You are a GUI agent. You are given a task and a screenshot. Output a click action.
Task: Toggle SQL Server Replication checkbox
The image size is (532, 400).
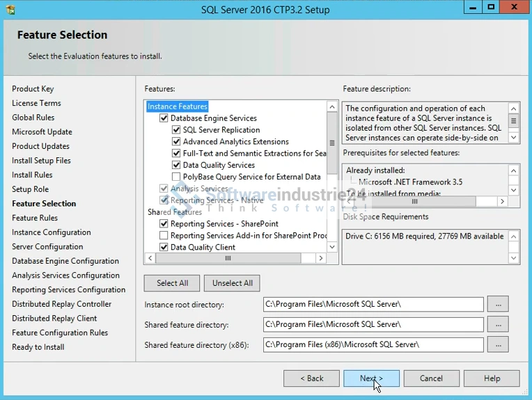177,130
